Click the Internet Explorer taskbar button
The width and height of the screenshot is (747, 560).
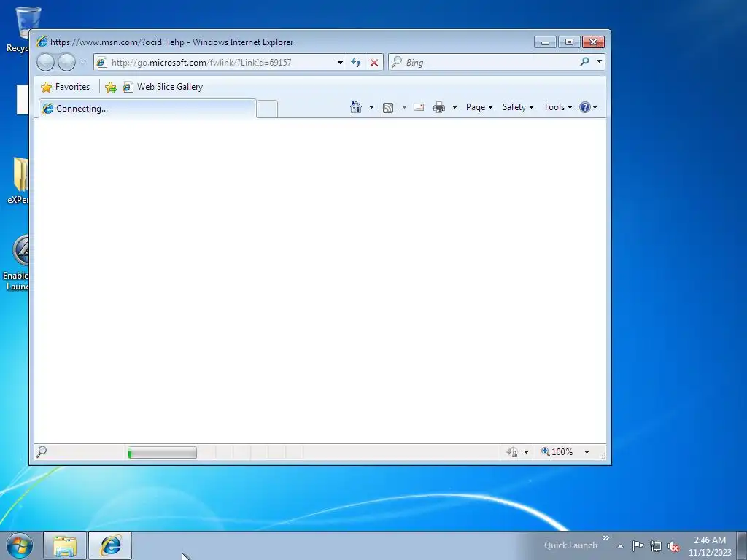pos(110,545)
